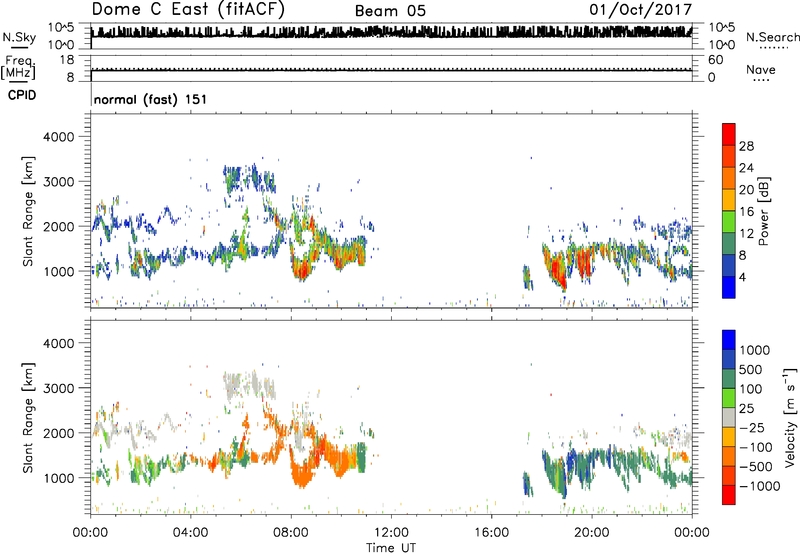
Task: Click the 'Velocity [m s-1]' colorbar label
Action: (790, 418)
